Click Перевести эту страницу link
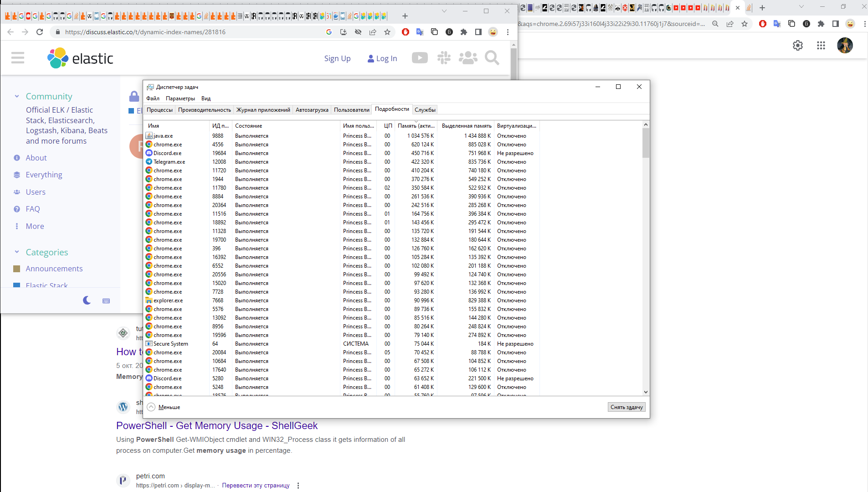868x492 pixels. pos(256,486)
